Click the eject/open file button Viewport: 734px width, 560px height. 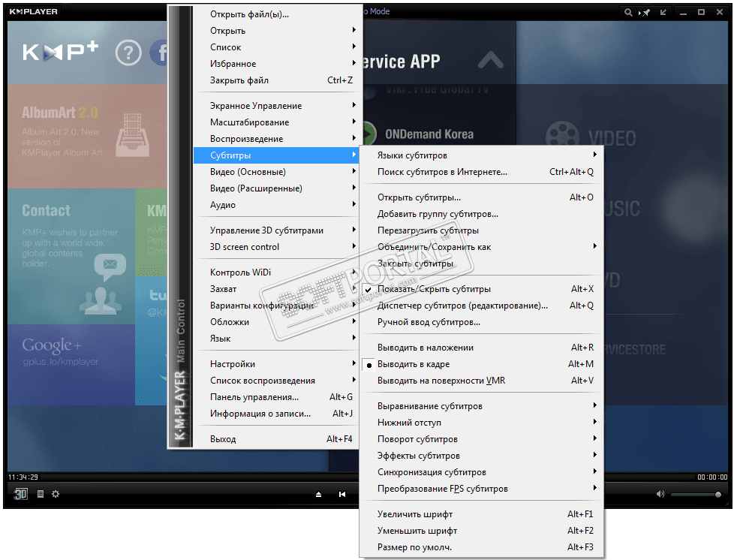point(318,495)
